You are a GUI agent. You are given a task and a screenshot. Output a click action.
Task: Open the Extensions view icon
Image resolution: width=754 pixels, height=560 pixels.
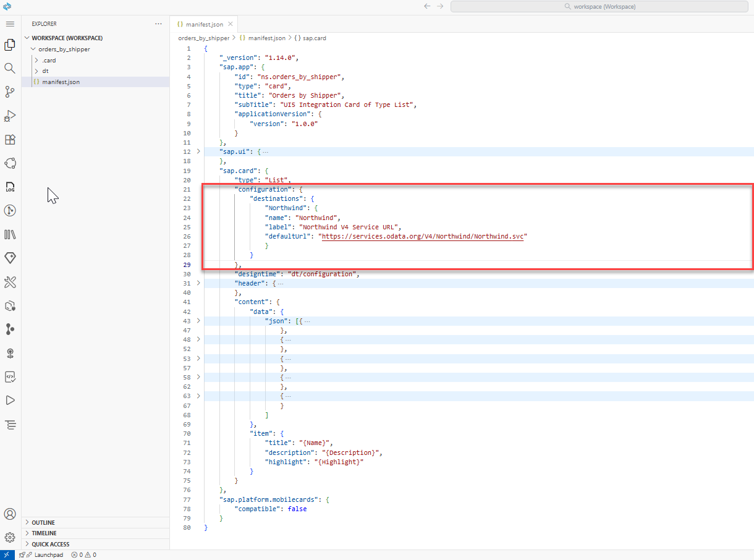[10, 140]
